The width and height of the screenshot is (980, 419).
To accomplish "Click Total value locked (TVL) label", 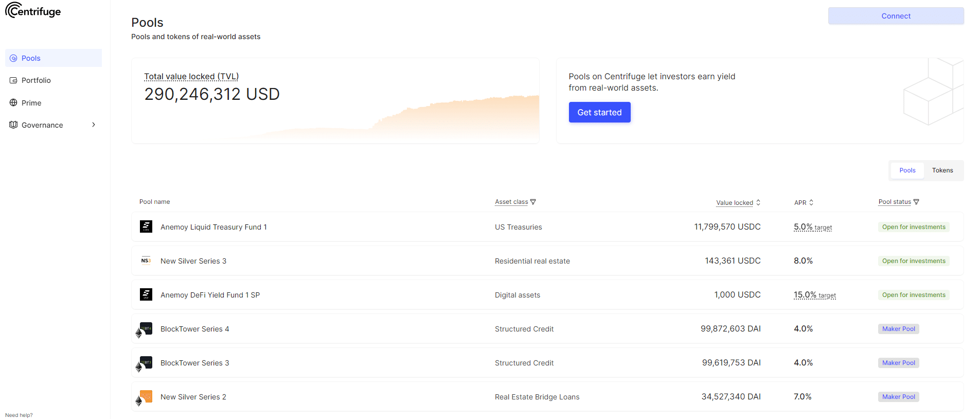I will (191, 76).
